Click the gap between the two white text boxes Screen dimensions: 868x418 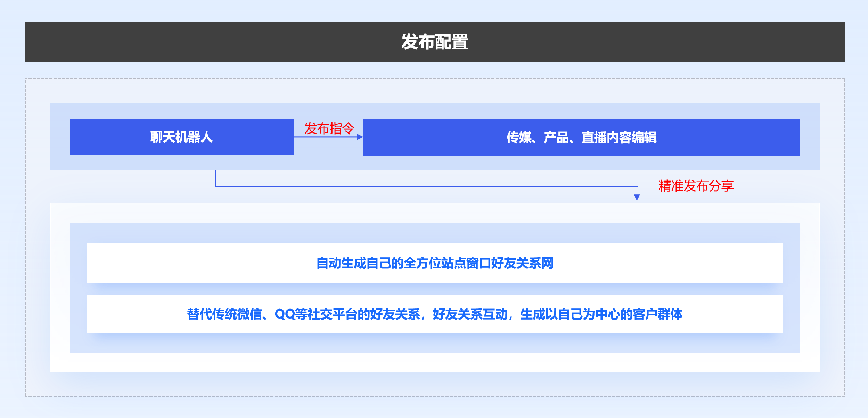pyautogui.click(x=434, y=289)
